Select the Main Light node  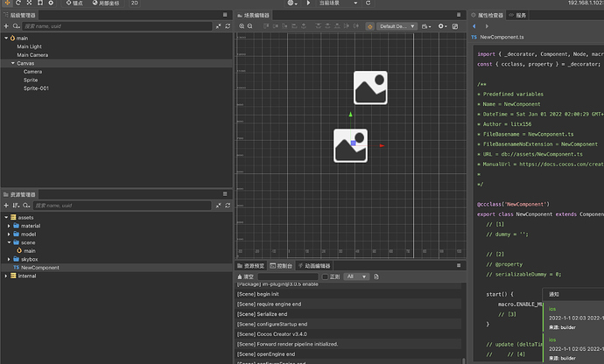coord(29,46)
